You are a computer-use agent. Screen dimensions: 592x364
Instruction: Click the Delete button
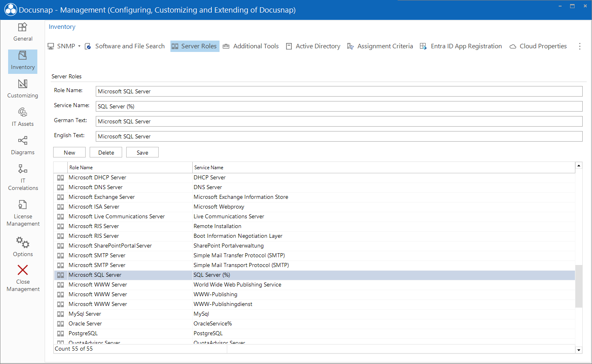[x=106, y=153]
